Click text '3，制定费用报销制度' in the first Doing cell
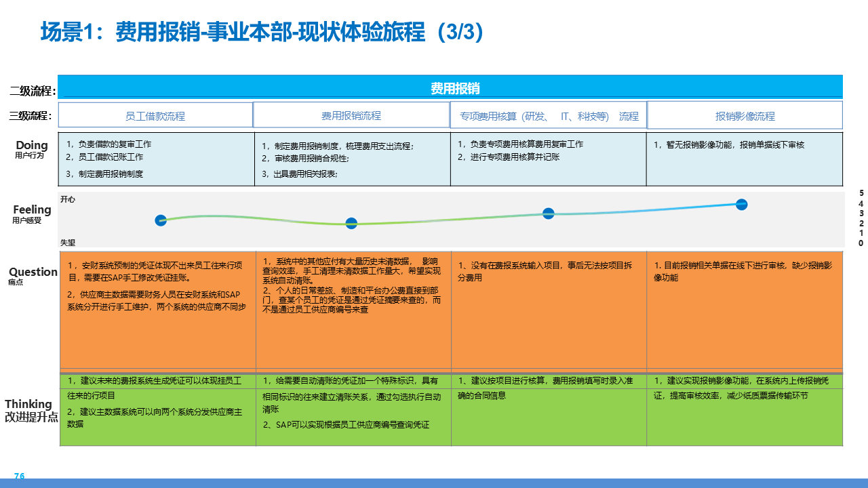 click(x=104, y=174)
